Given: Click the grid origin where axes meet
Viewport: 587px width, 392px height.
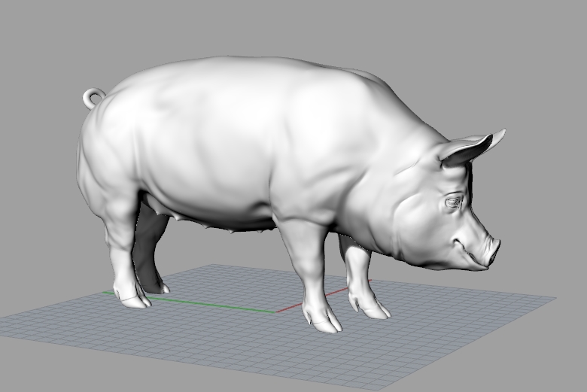Looking at the screenshot, I should (x=275, y=311).
